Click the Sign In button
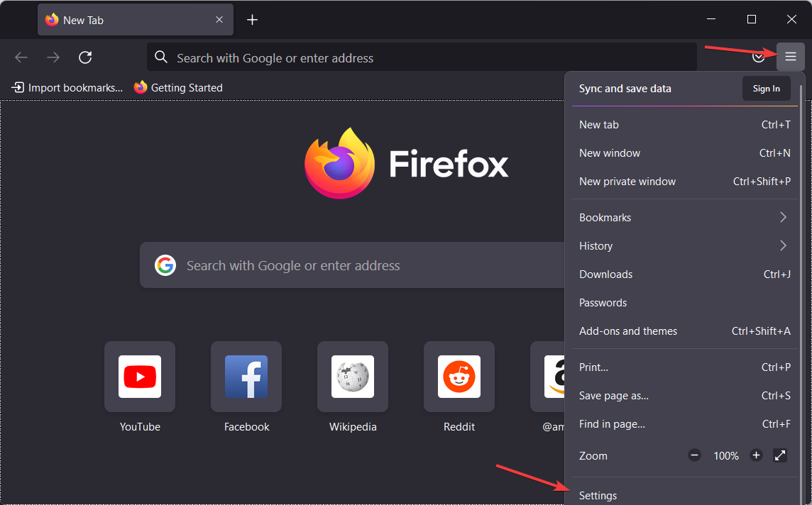This screenshot has height=505, width=812. 767,89
